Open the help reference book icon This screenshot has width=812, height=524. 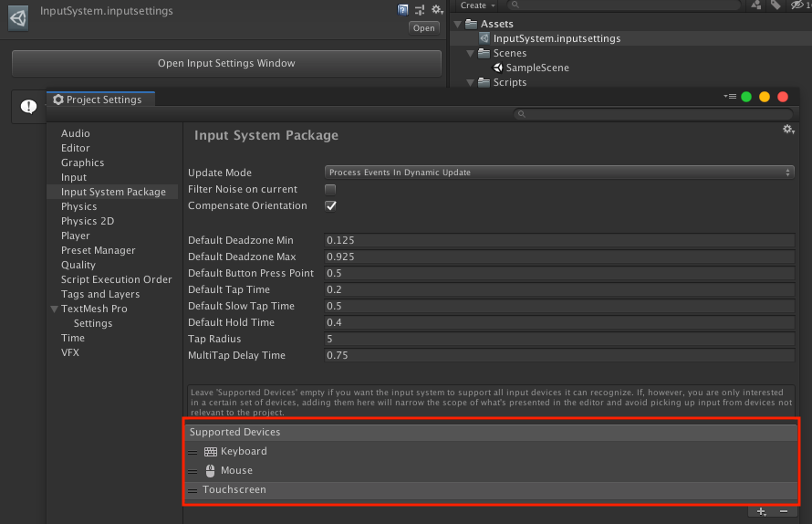point(402,9)
